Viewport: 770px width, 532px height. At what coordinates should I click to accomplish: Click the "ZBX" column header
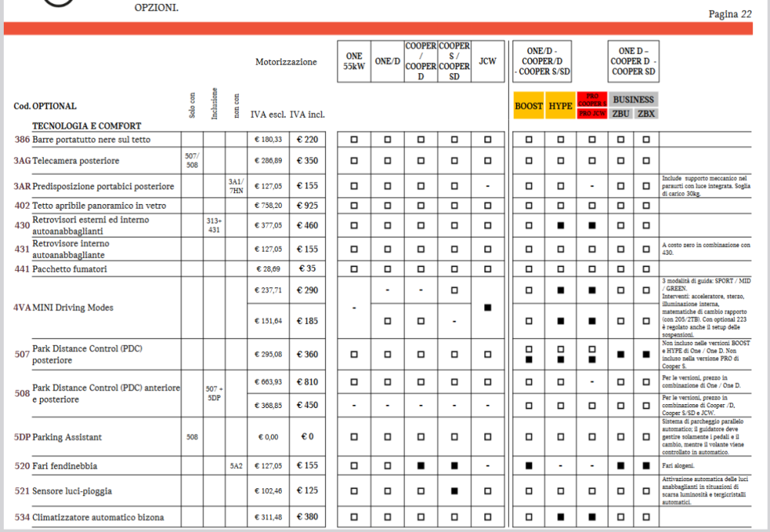tap(646, 114)
